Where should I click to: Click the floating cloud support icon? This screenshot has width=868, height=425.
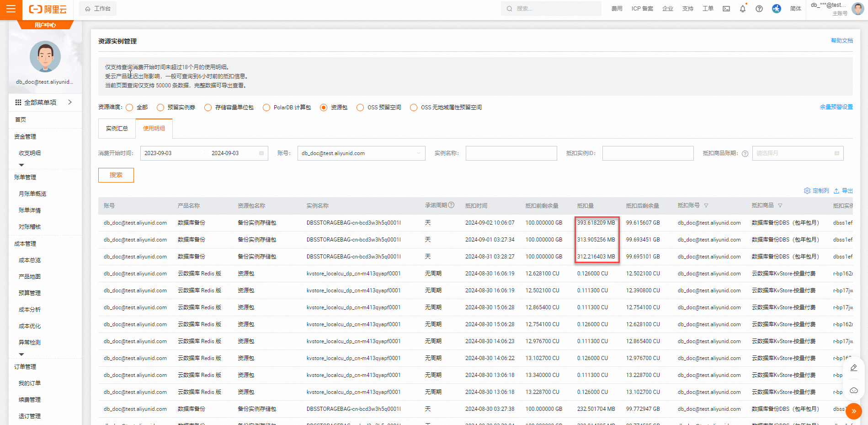853,391
